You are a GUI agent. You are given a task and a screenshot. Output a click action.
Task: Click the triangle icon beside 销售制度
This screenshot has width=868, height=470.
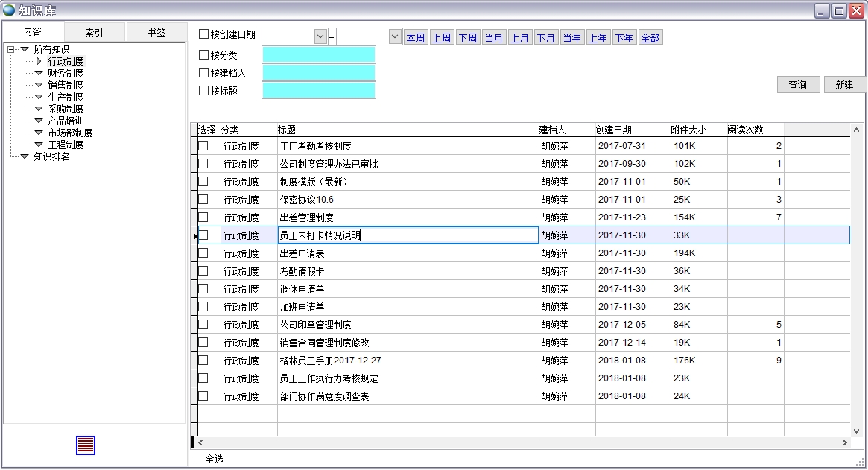tap(39, 85)
